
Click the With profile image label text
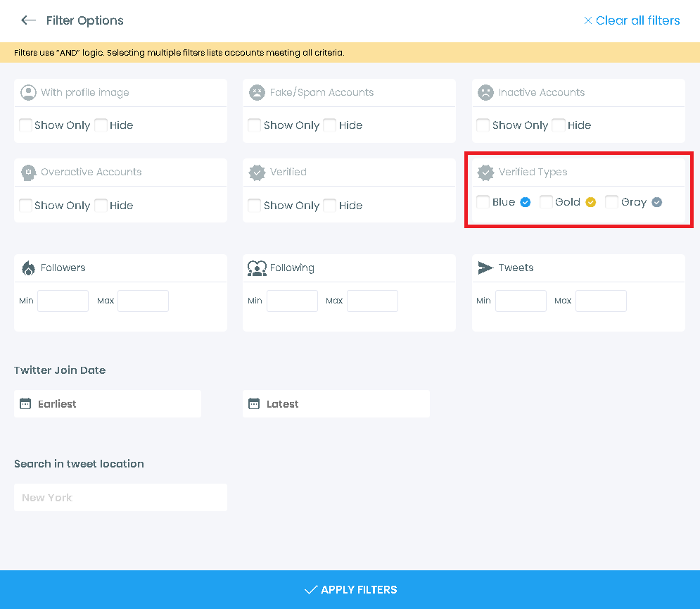85,92
